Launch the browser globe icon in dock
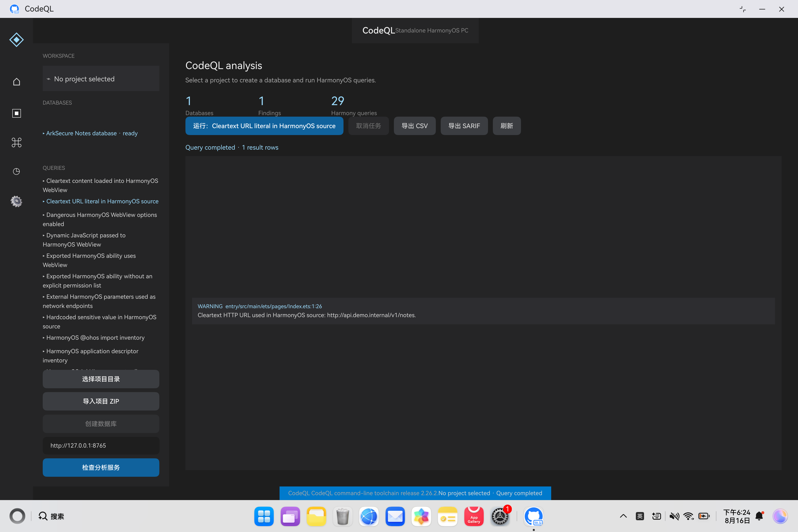798x532 pixels. coord(369,516)
